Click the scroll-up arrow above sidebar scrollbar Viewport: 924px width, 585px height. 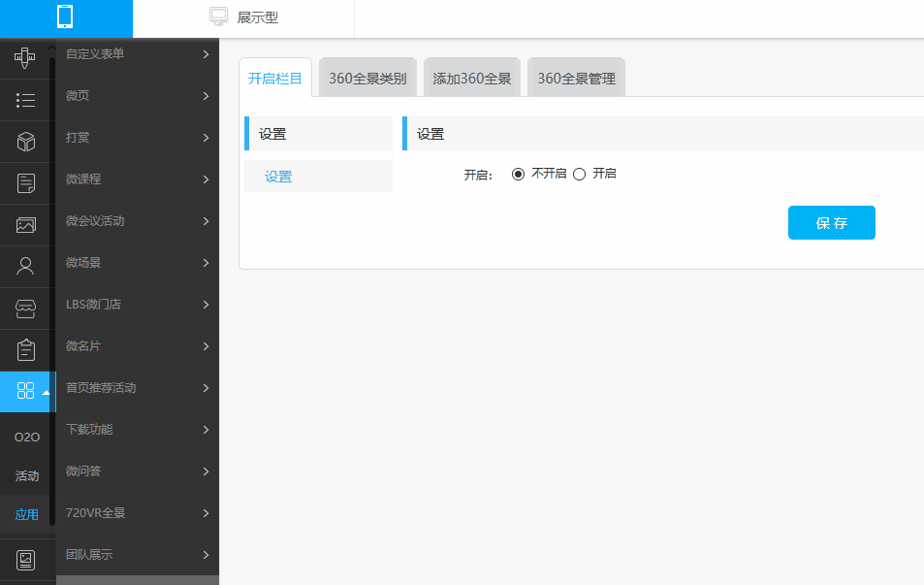tap(52, 48)
